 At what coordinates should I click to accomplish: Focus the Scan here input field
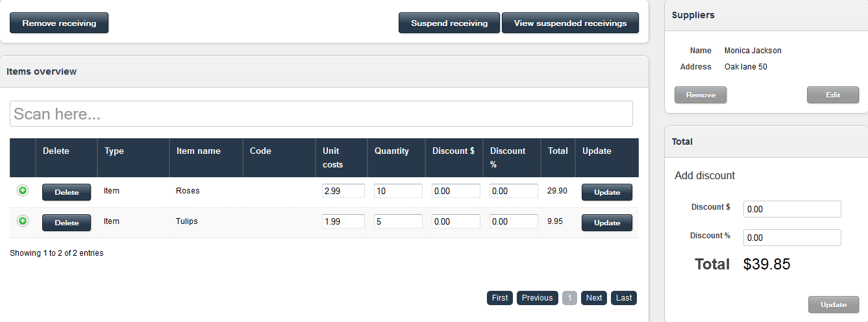point(321,114)
